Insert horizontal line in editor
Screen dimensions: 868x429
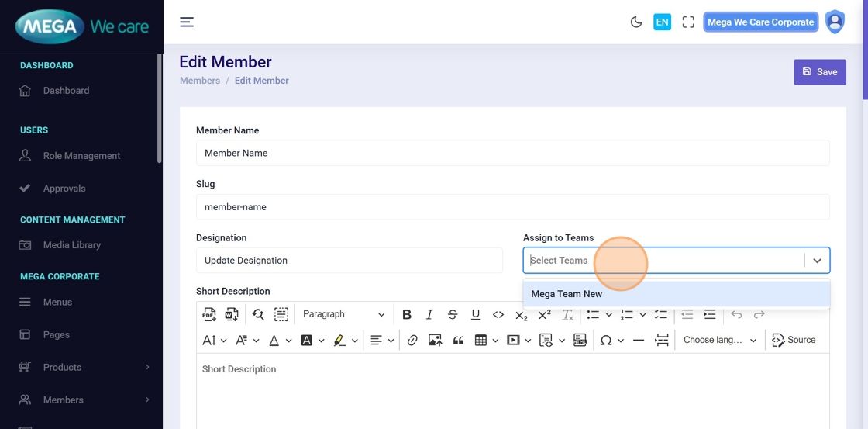(x=639, y=340)
